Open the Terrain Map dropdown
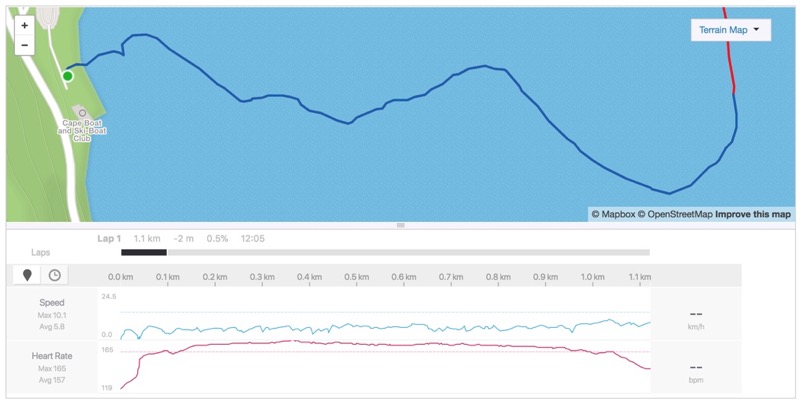This screenshot has height=402, width=800. click(x=731, y=30)
